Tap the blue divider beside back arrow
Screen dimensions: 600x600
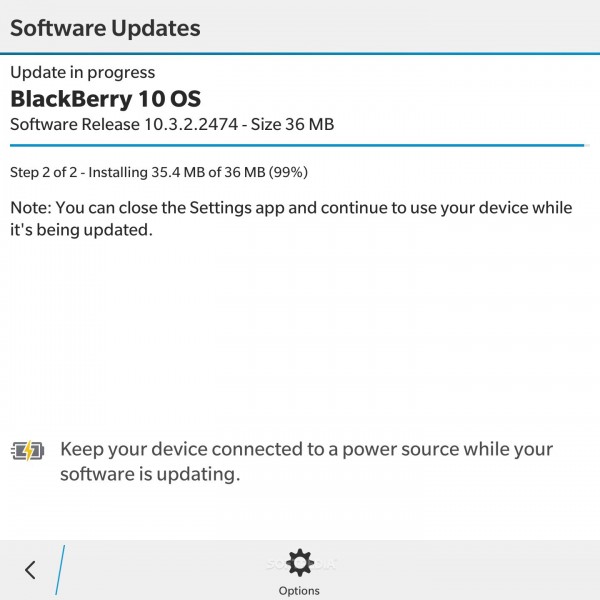60,570
